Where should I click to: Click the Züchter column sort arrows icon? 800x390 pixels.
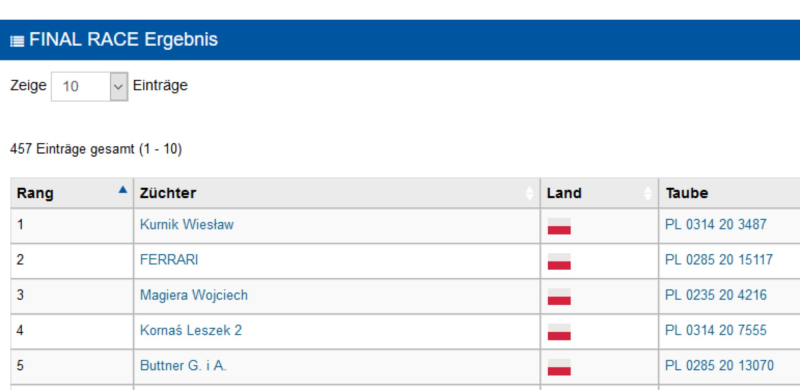(530, 193)
